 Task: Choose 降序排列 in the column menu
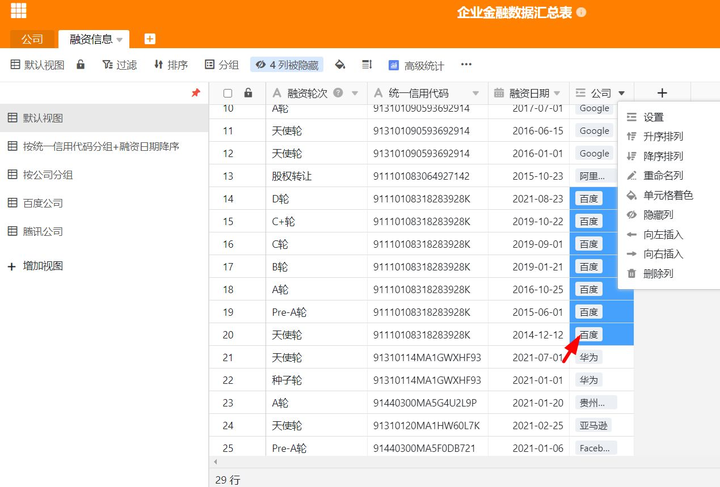click(x=669, y=156)
